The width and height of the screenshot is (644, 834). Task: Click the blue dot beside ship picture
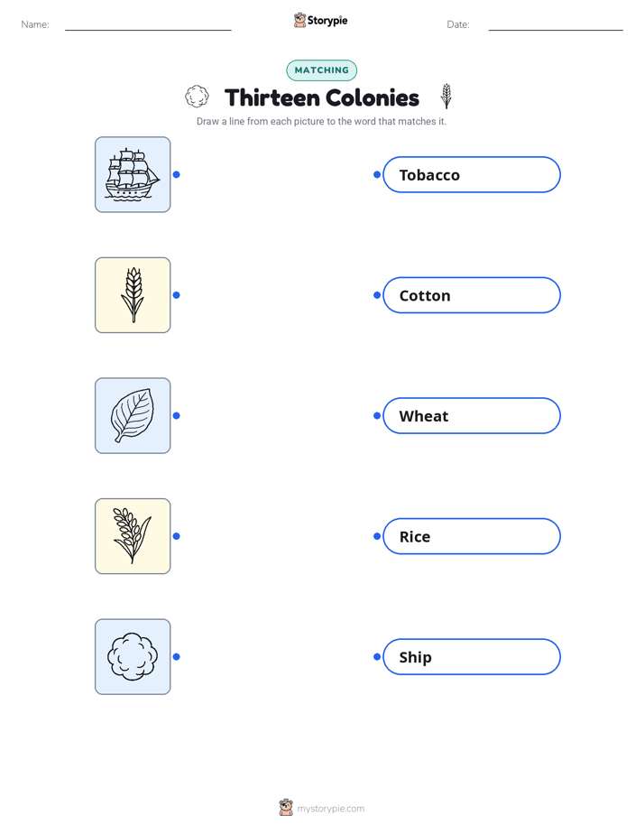click(x=177, y=174)
